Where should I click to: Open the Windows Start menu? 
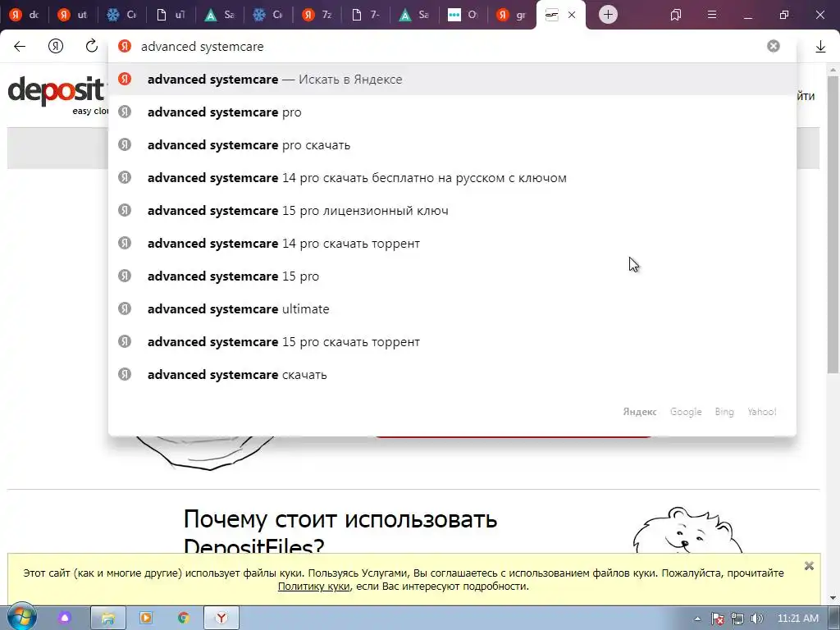pos(21,618)
